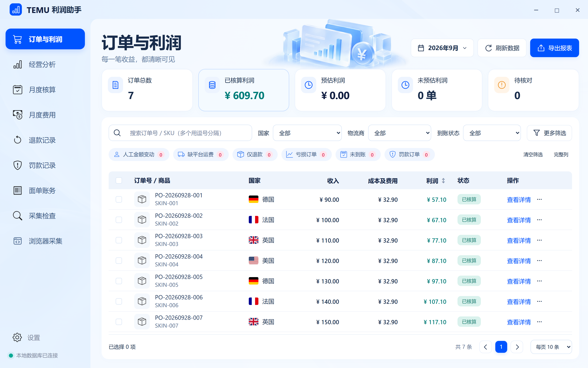
Task: Select the 已核算利润 summary card
Action: tap(244, 90)
